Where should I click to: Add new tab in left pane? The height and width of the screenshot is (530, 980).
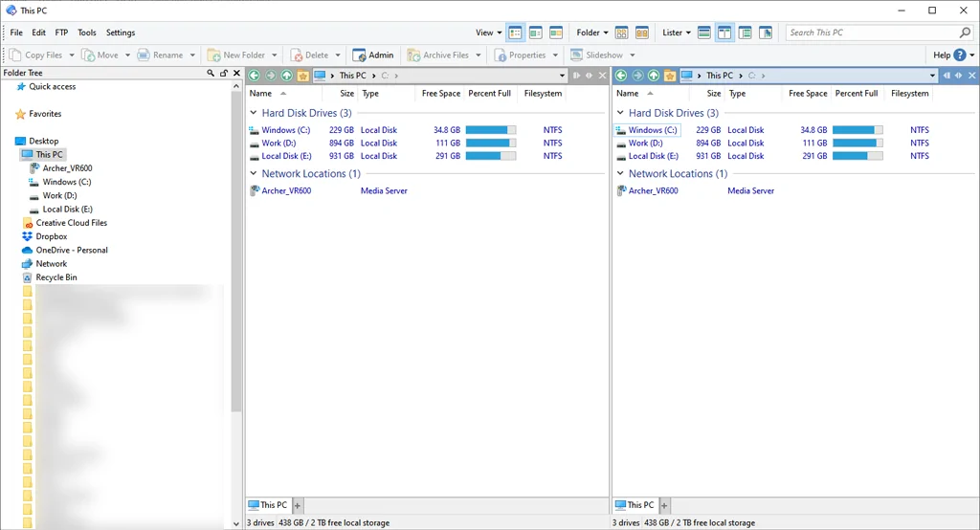pyautogui.click(x=298, y=505)
